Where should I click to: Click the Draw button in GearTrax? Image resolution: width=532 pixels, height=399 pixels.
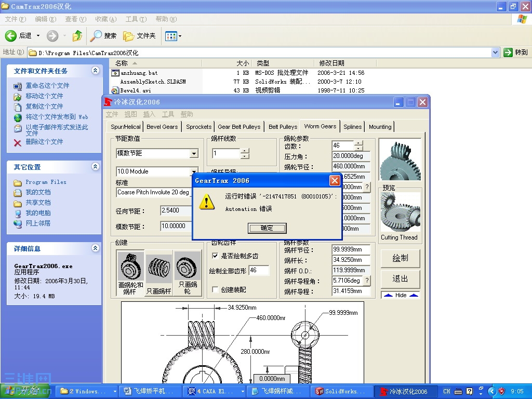(401, 258)
